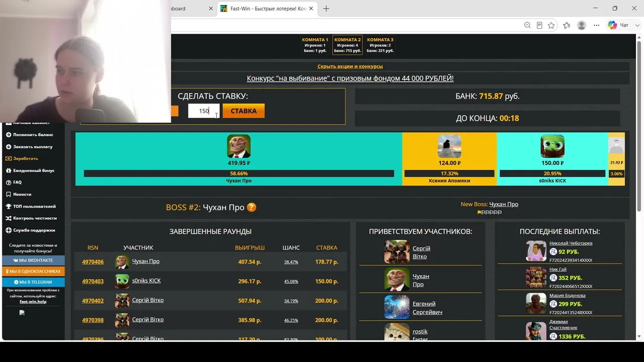Click Евгений Сергейвич avatar in welcome list
The image size is (644, 362).
[x=397, y=307]
